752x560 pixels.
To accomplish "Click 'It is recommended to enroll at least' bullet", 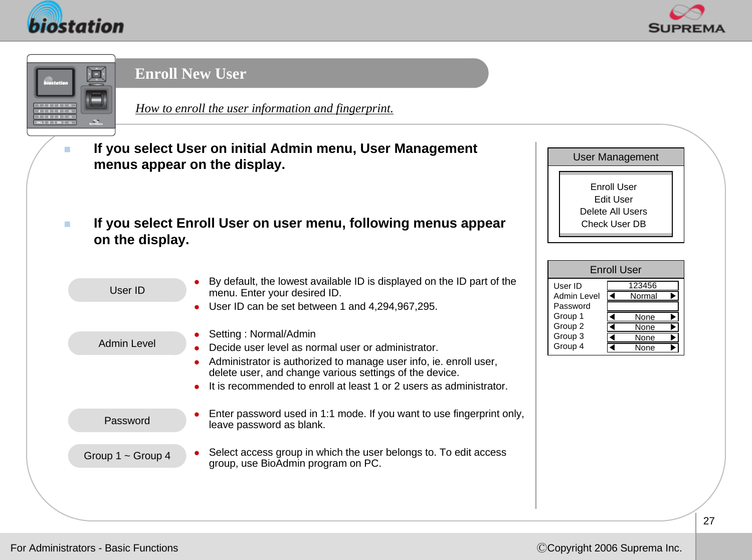I will 358,386.
